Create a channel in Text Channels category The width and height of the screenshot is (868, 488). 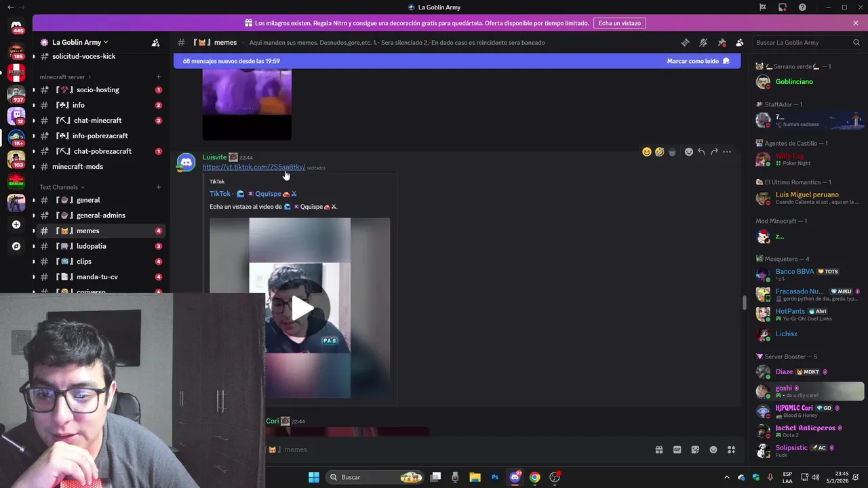(x=159, y=187)
